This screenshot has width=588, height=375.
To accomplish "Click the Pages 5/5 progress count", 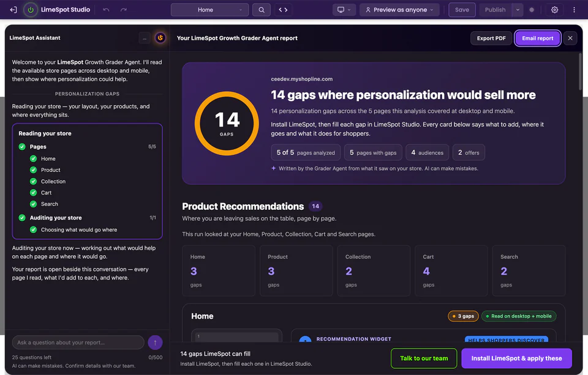I will tap(152, 146).
